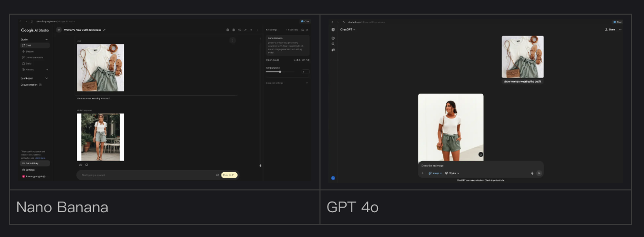Start a new chat in ChatGPT sidebar

pyautogui.click(x=333, y=38)
